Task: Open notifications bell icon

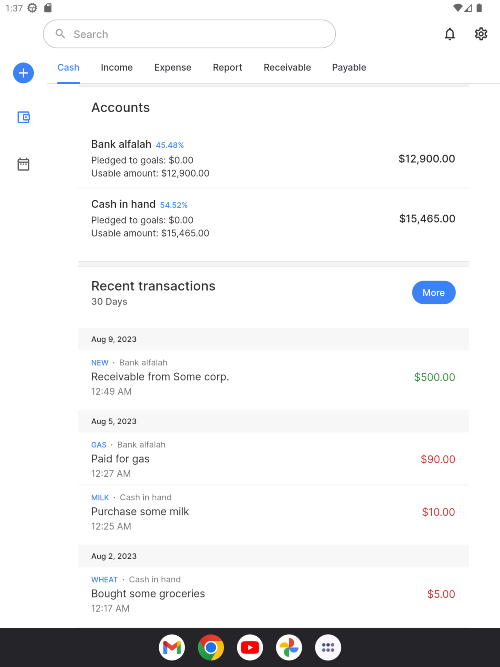Action: coord(450,34)
